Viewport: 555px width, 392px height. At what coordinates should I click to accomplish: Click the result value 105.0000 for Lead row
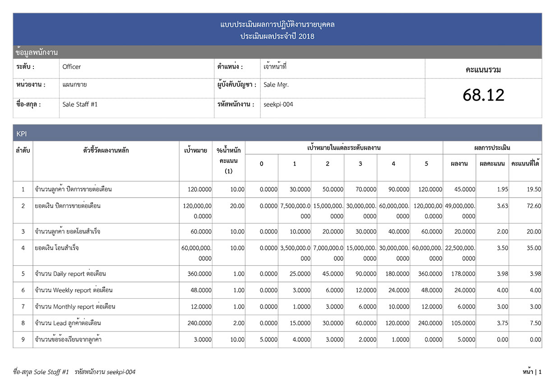[463, 323]
